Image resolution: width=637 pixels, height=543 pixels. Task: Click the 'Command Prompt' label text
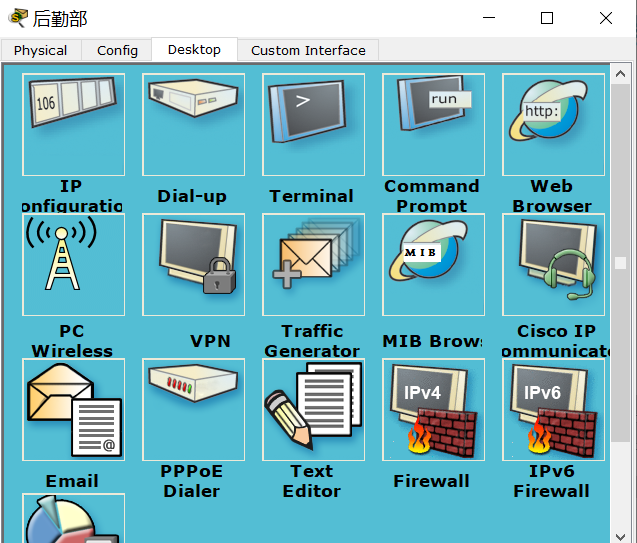431,196
